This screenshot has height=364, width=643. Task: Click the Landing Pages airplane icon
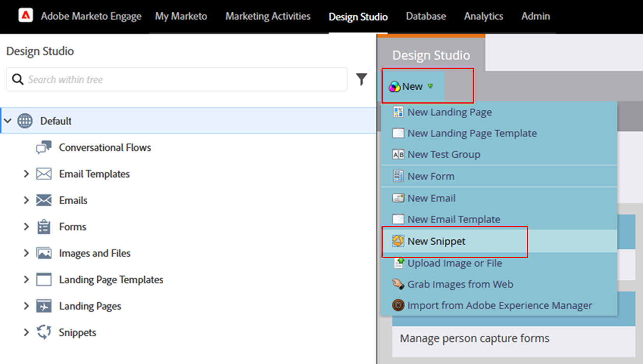tap(44, 306)
